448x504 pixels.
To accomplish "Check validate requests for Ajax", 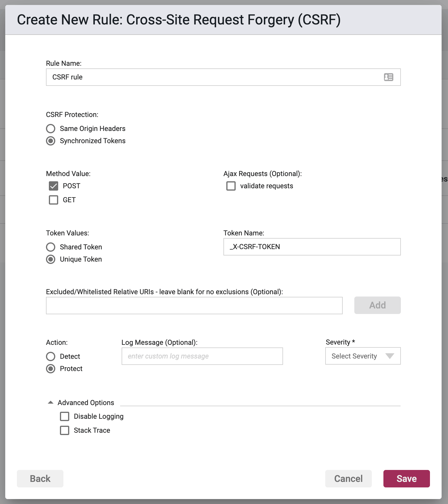I will (x=231, y=186).
